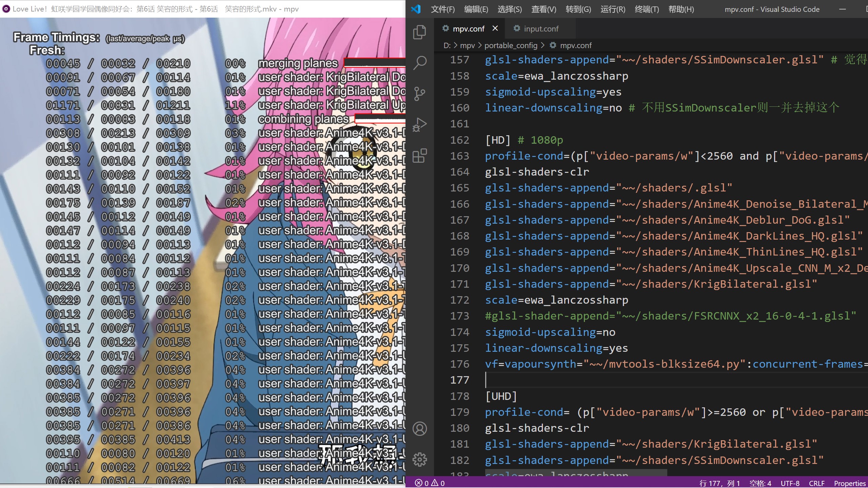
Task: Click the [HD] profile header text
Action: 498,140
